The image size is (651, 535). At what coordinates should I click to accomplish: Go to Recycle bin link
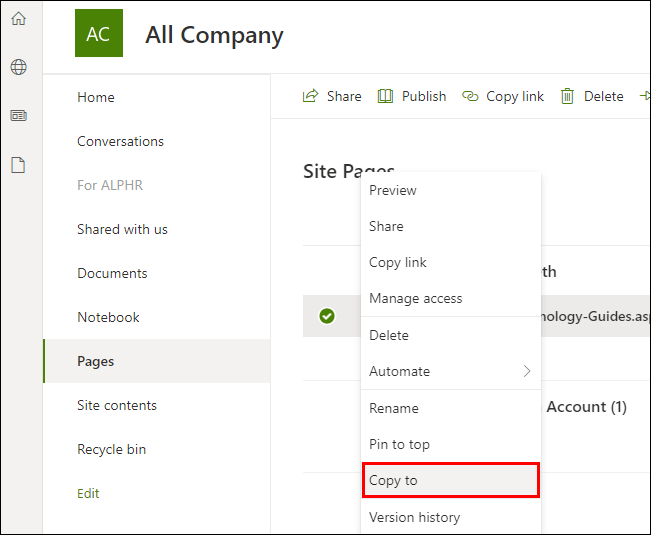(111, 449)
